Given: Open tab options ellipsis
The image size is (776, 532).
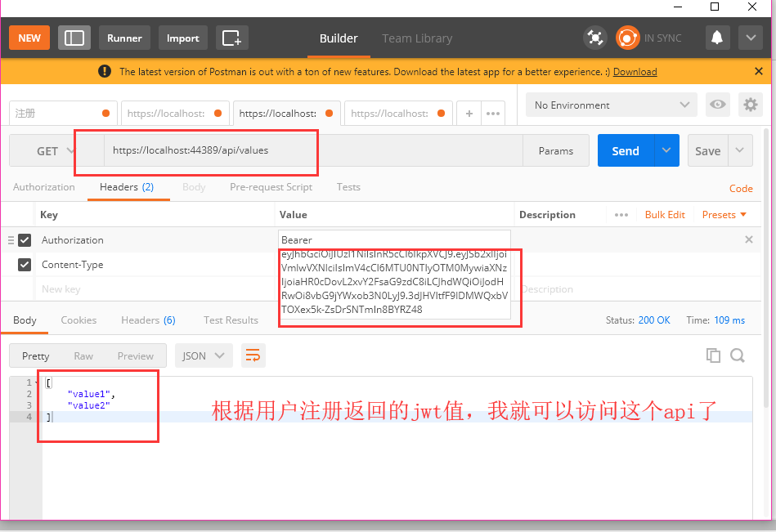Looking at the screenshot, I should click(493, 114).
